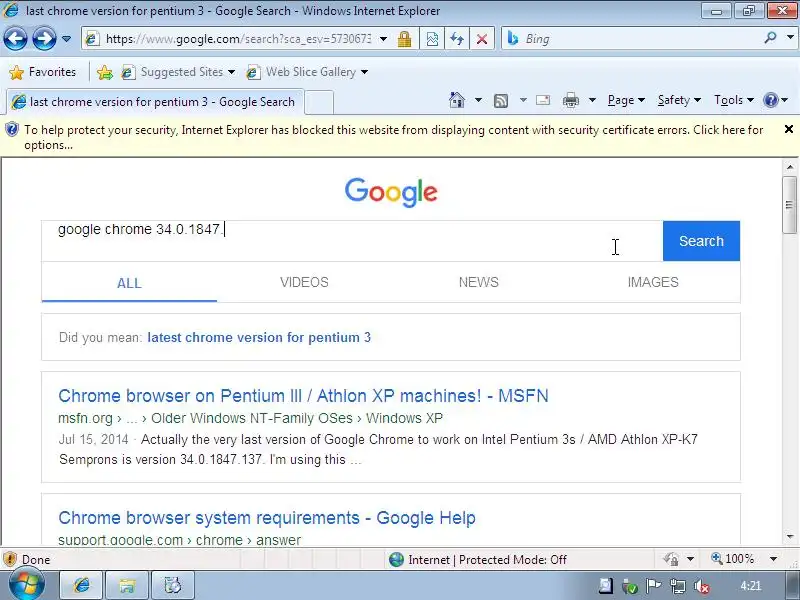Open the Web Slice Gallery dropdown
Image resolution: width=800 pixels, height=600 pixels.
pyautogui.click(x=307, y=72)
